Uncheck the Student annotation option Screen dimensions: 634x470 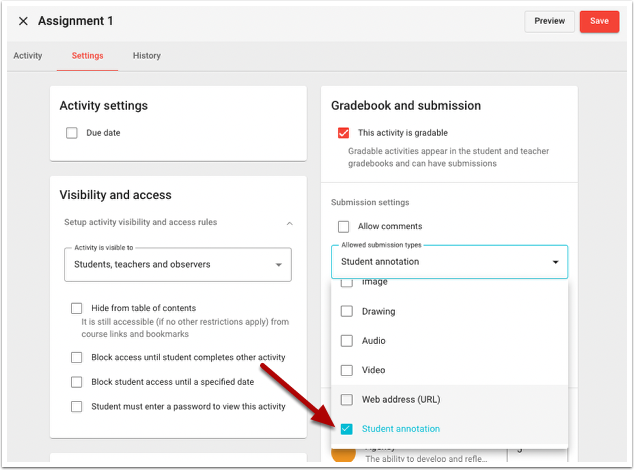coord(347,429)
